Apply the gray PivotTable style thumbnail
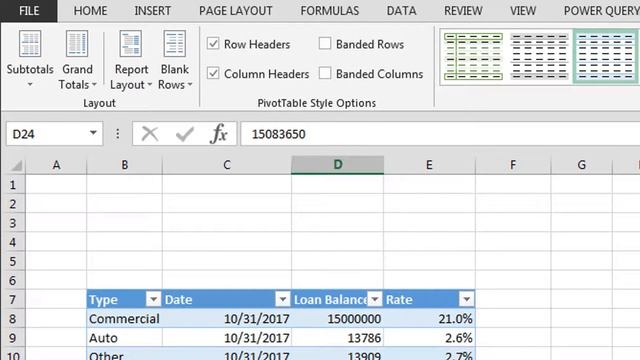 (x=539, y=56)
